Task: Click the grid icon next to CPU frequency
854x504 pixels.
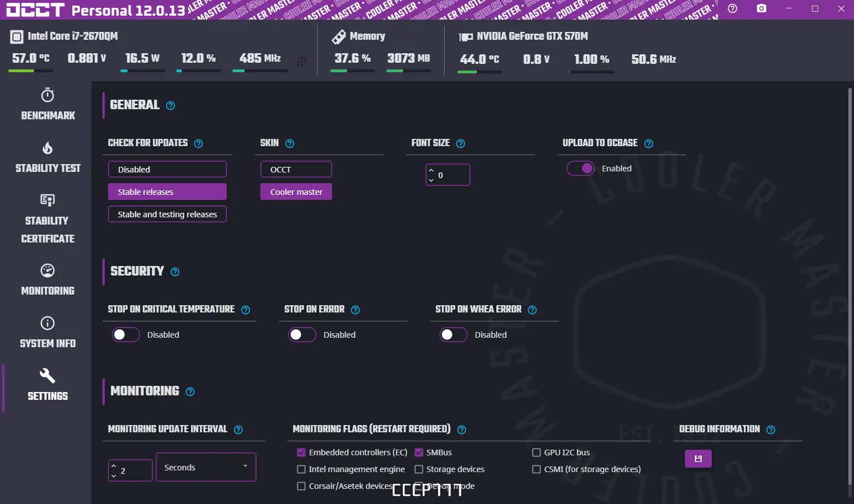Action: (301, 62)
